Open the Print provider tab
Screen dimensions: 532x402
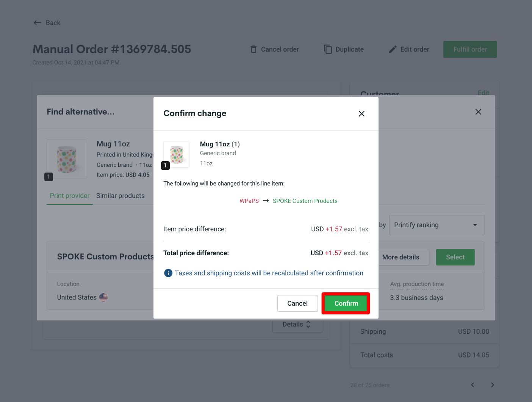[x=70, y=196]
